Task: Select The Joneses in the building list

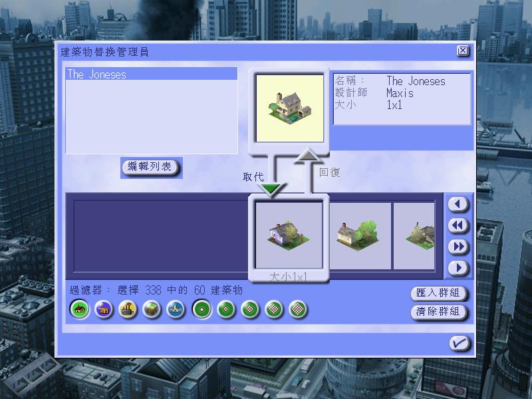Action: coord(152,74)
